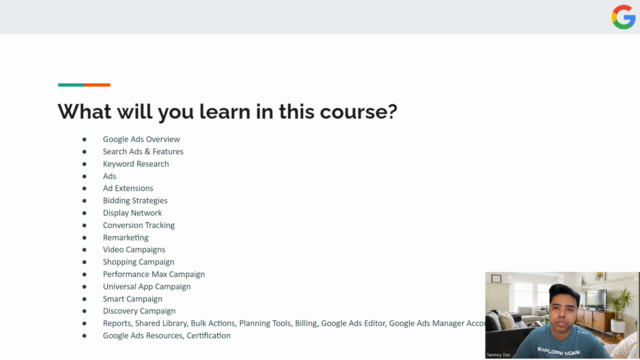Click the 'Smart Campaign' bullet
This screenshot has width=640, height=360.
click(132, 299)
